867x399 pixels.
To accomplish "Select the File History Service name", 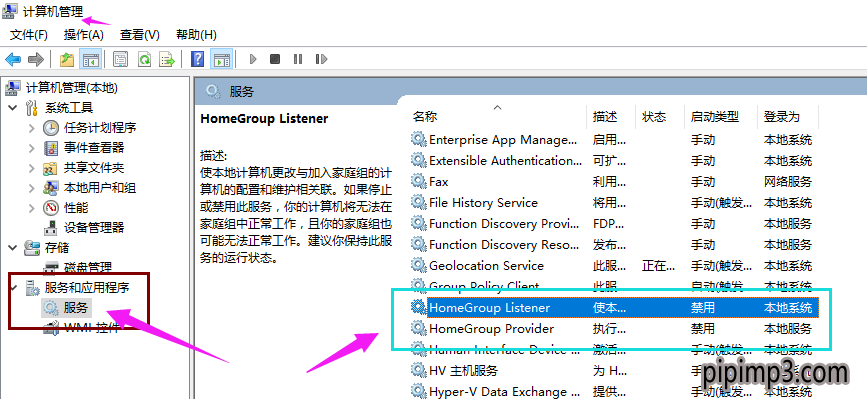I will pos(483,202).
